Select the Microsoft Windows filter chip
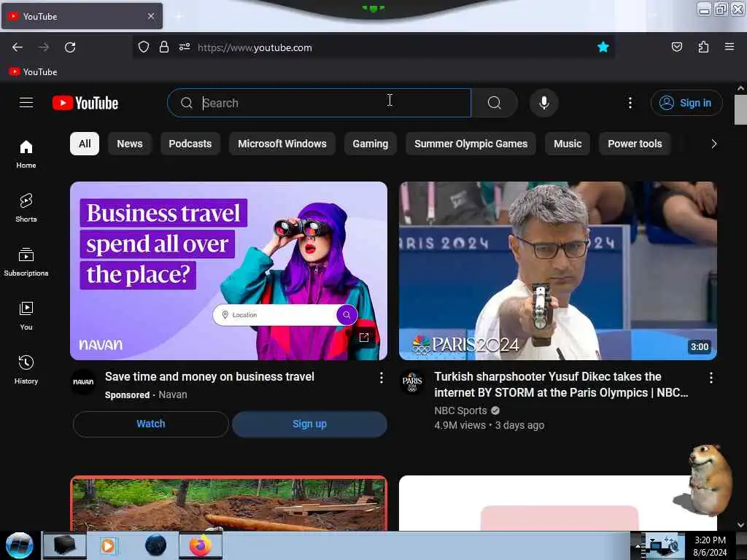This screenshot has height=560, width=747. (x=282, y=144)
